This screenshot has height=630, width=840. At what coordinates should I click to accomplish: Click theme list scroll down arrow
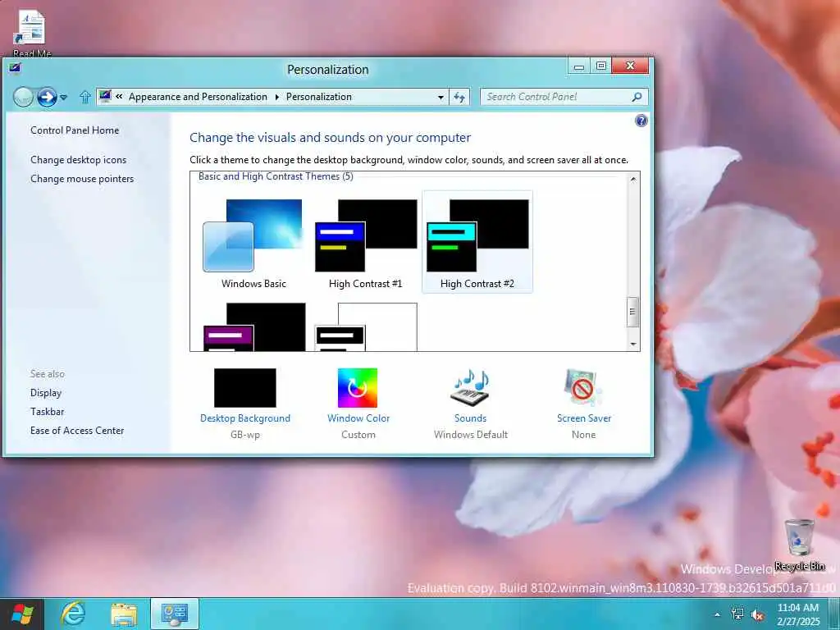click(633, 344)
